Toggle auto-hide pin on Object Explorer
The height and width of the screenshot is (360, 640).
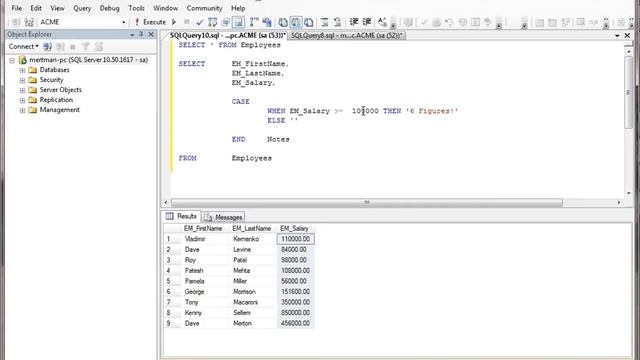141,34
